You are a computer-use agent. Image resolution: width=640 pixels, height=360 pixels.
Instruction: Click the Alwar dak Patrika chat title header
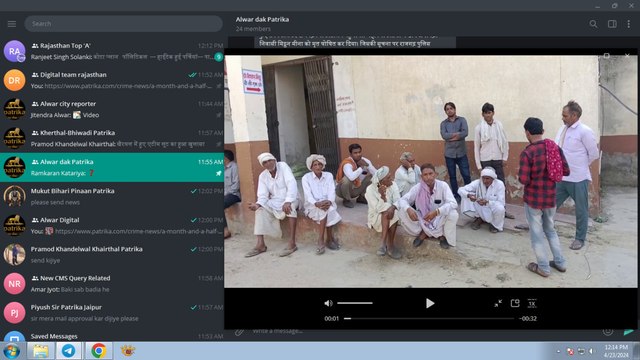pyautogui.click(x=262, y=19)
